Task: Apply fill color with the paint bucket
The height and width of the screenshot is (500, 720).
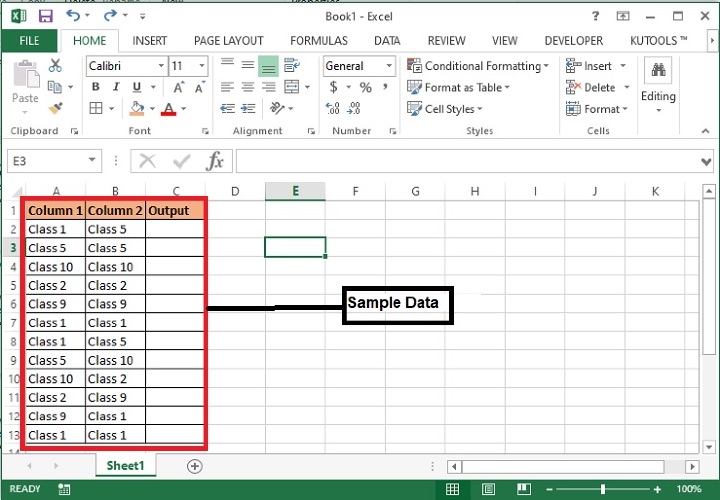Action: pos(137,108)
